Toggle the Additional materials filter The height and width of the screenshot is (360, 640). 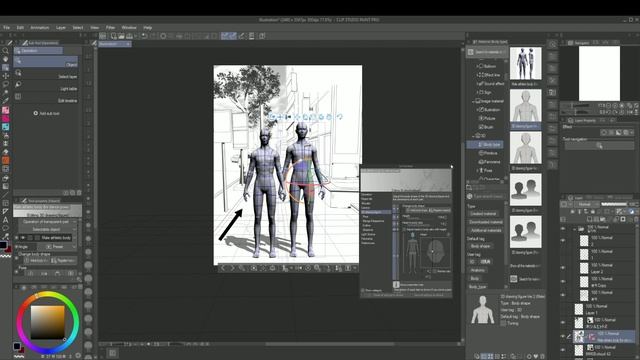point(485,231)
